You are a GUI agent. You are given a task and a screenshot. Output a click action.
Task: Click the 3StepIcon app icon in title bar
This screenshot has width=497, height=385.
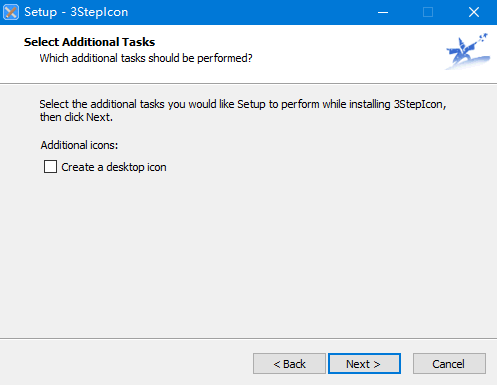coord(11,12)
